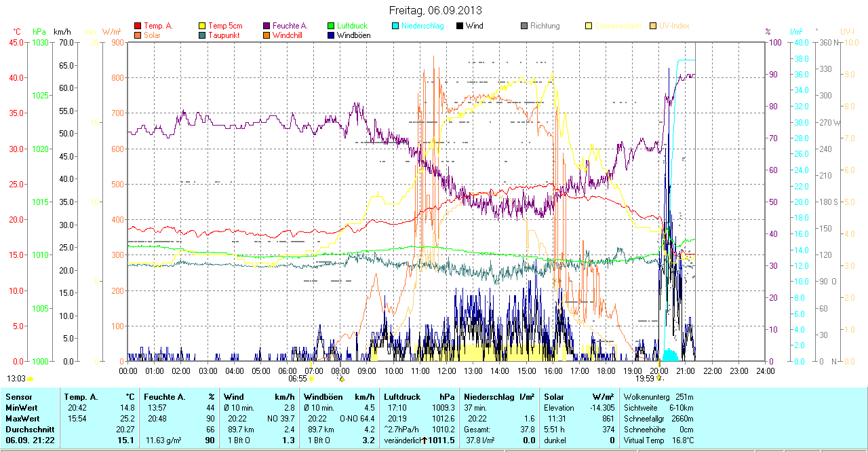Screen dimensions: 868x452
Task: Click the black Wind legend square
Action: click(x=460, y=26)
